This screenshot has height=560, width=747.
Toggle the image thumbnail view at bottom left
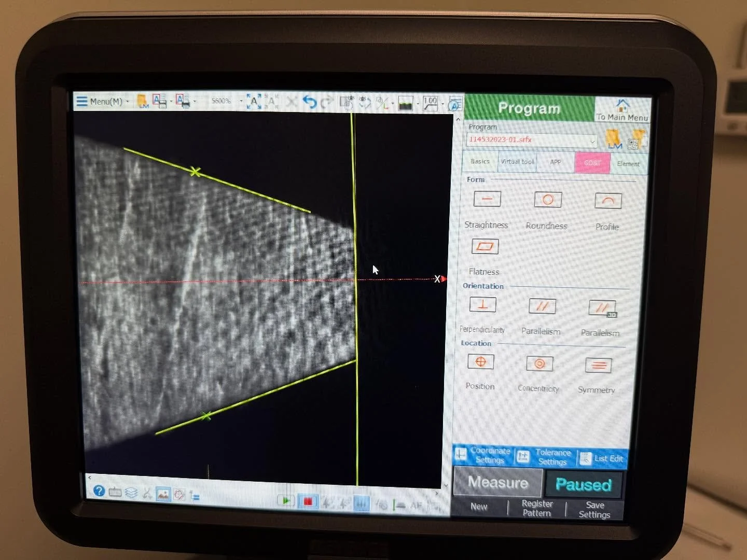point(163,494)
